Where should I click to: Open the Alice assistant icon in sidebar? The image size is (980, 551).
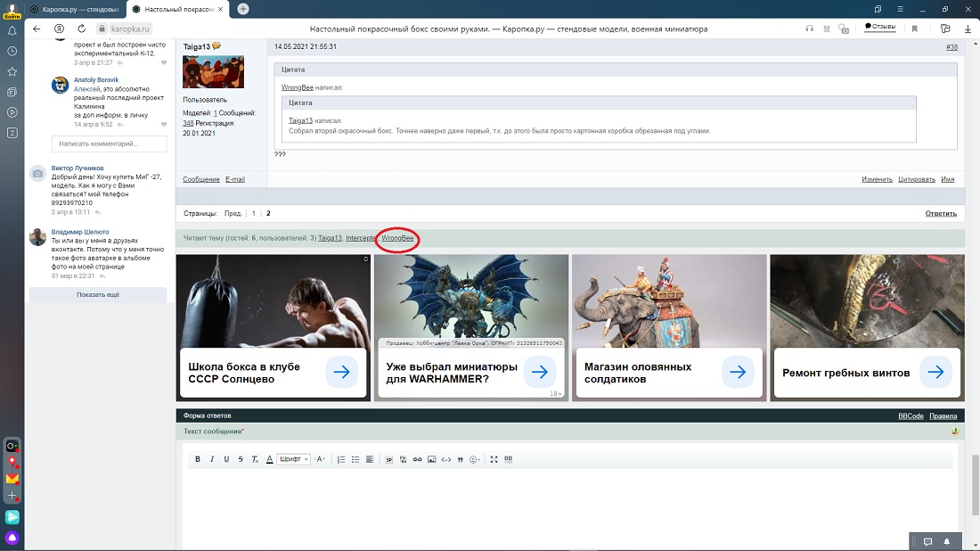12,538
